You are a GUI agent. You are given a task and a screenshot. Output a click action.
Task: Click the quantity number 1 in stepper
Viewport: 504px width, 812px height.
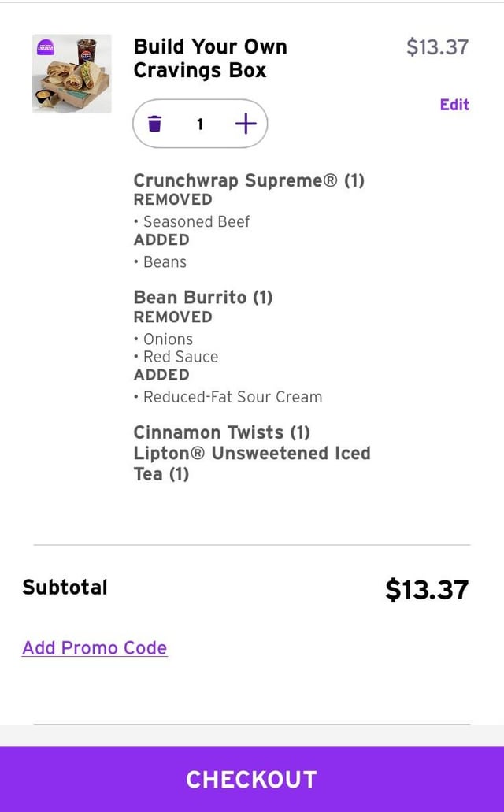[x=200, y=124]
